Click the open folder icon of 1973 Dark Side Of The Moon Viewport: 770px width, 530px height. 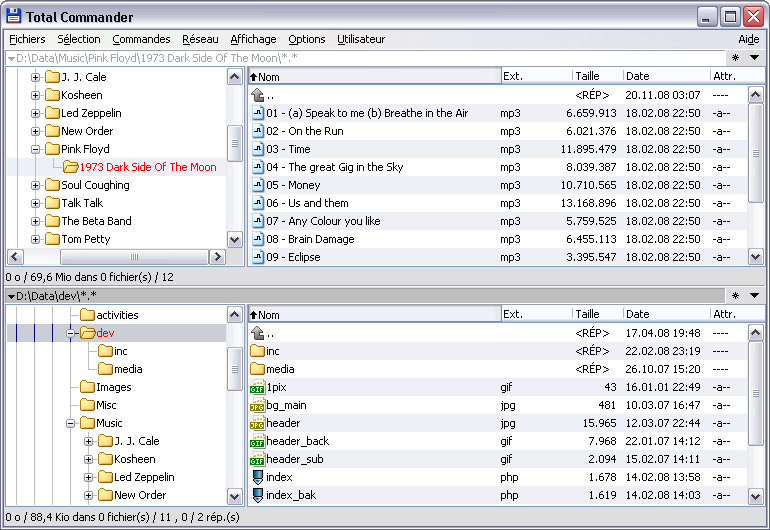(71, 167)
